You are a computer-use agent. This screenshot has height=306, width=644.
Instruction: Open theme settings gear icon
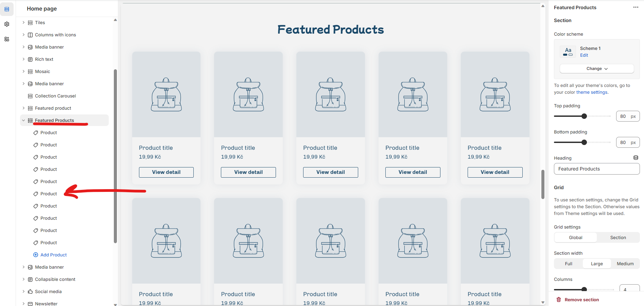[7, 24]
